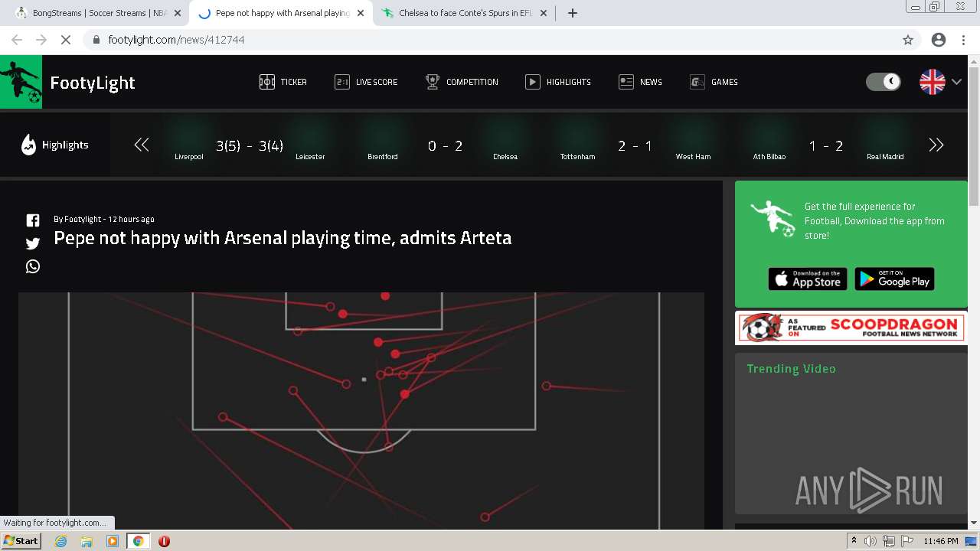Click the UK flag language icon
Screen dimensions: 980x551
(x=932, y=82)
